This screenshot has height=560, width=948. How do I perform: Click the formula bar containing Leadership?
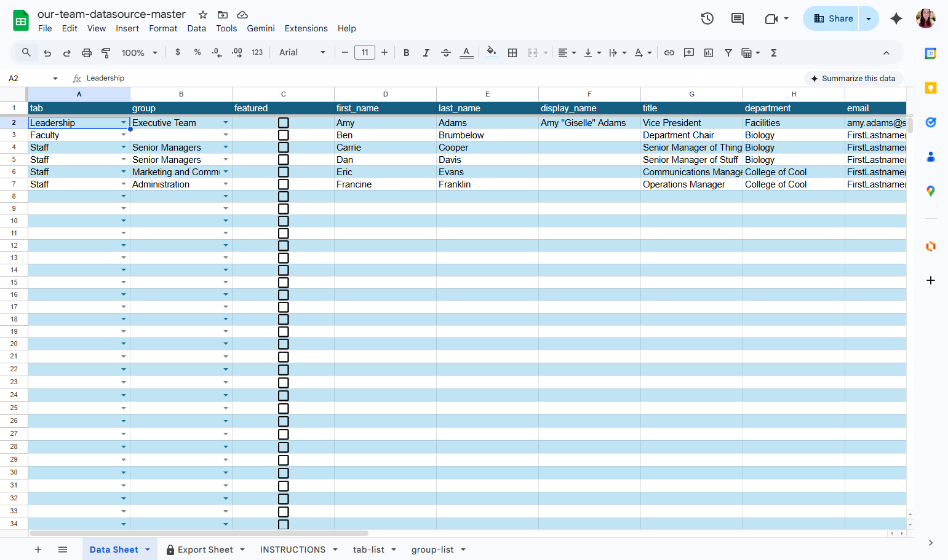(x=443, y=79)
